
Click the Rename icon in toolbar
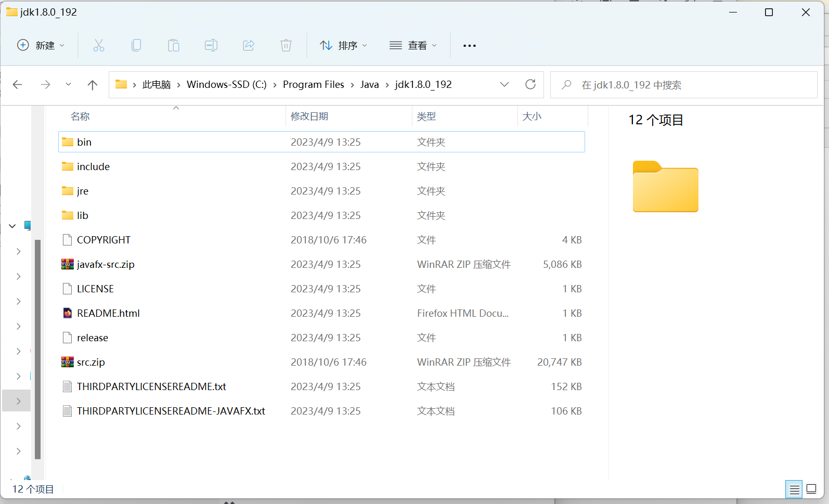[x=211, y=46]
